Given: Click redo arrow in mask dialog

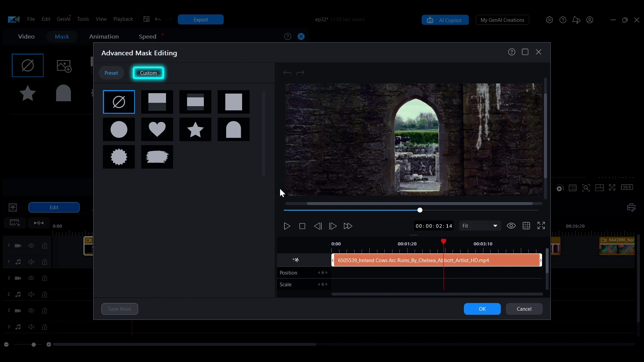Looking at the screenshot, I should (x=301, y=73).
